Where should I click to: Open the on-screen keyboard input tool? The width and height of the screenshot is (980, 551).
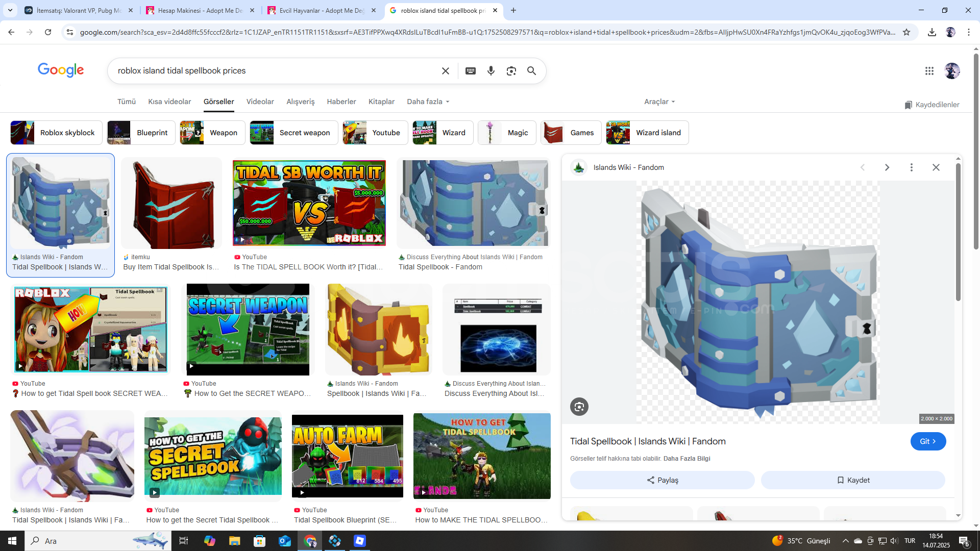tap(471, 71)
